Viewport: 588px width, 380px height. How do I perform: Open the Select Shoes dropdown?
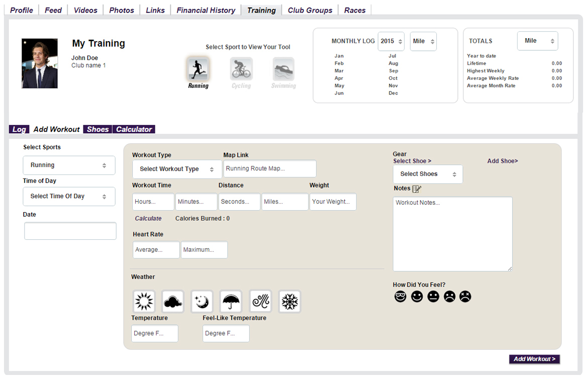coord(428,174)
